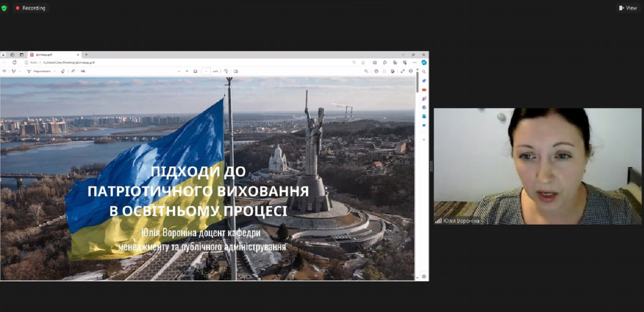
Task: Add this page to favorites star
Action: pos(363,62)
